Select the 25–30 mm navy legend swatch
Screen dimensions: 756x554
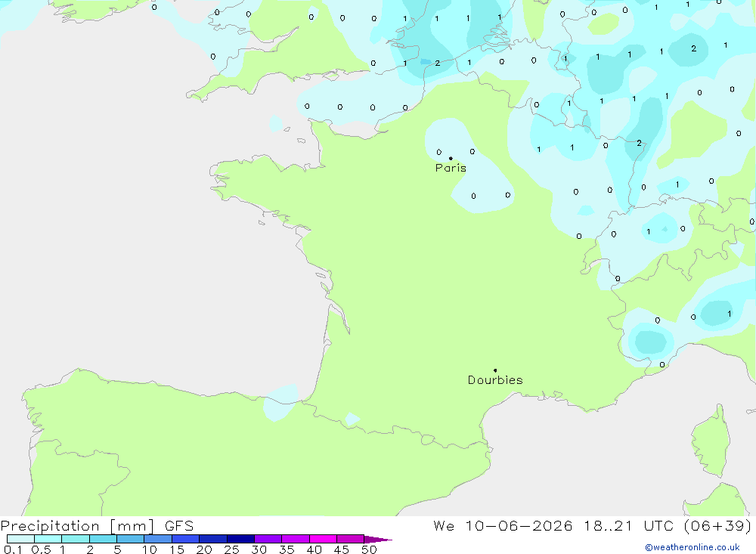coord(240,539)
